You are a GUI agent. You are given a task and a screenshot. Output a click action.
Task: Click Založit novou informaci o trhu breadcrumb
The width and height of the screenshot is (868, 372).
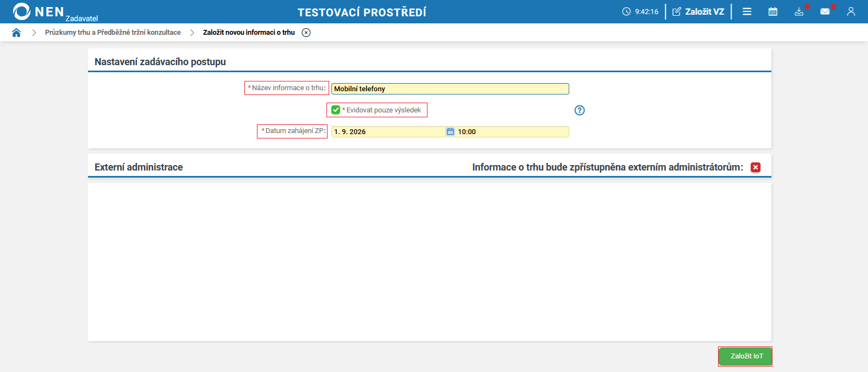[x=249, y=33]
